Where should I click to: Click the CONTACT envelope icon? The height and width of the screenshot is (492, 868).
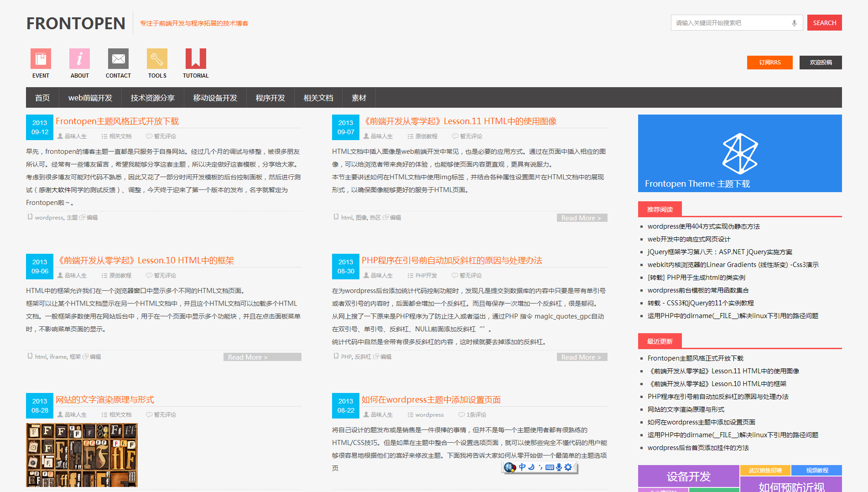[x=118, y=59]
